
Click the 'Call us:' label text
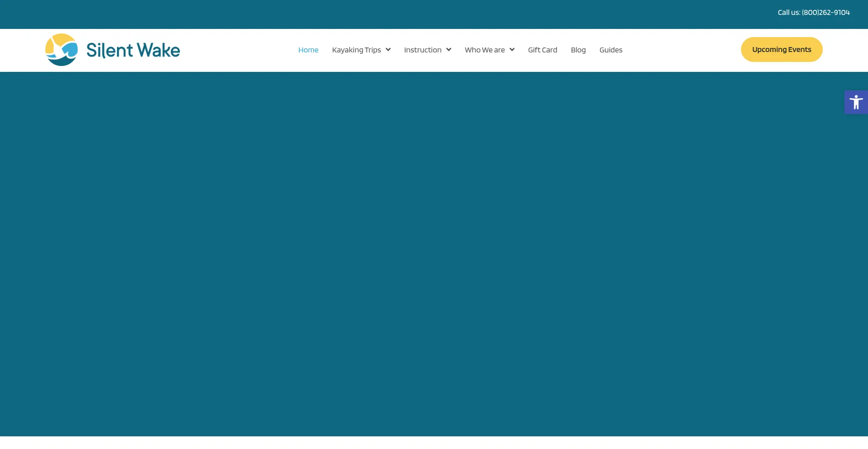788,13
